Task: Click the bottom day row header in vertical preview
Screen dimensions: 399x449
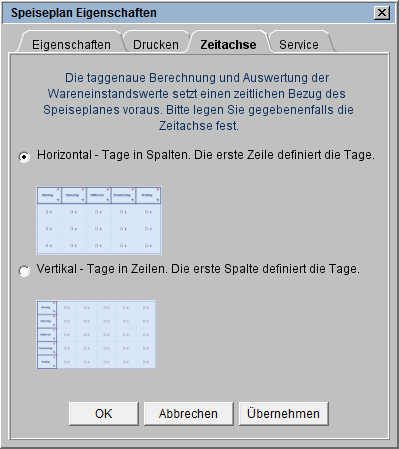Action: (x=47, y=362)
